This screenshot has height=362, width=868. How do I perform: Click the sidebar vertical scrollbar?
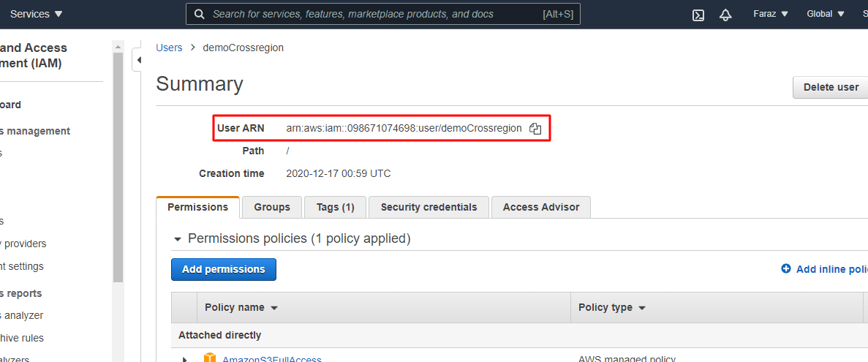[118, 167]
